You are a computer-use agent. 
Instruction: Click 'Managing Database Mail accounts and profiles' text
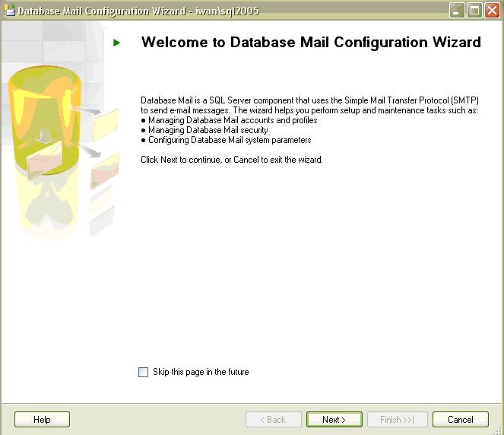point(233,120)
